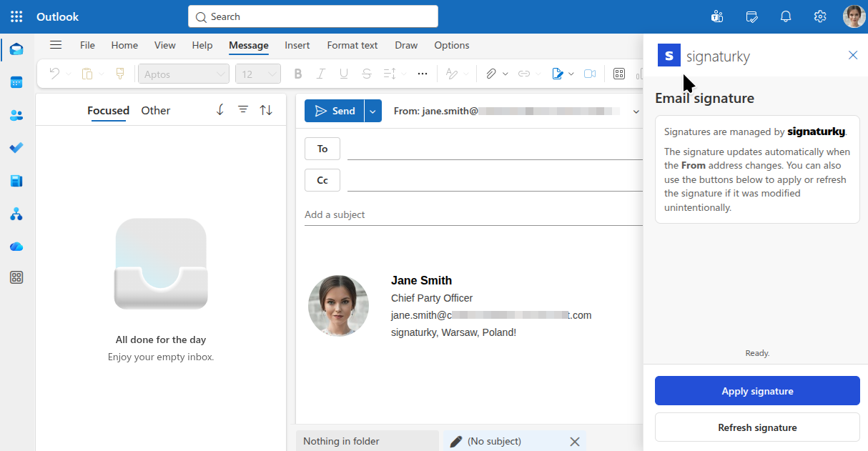Open the blue files app in rail

tap(16, 181)
